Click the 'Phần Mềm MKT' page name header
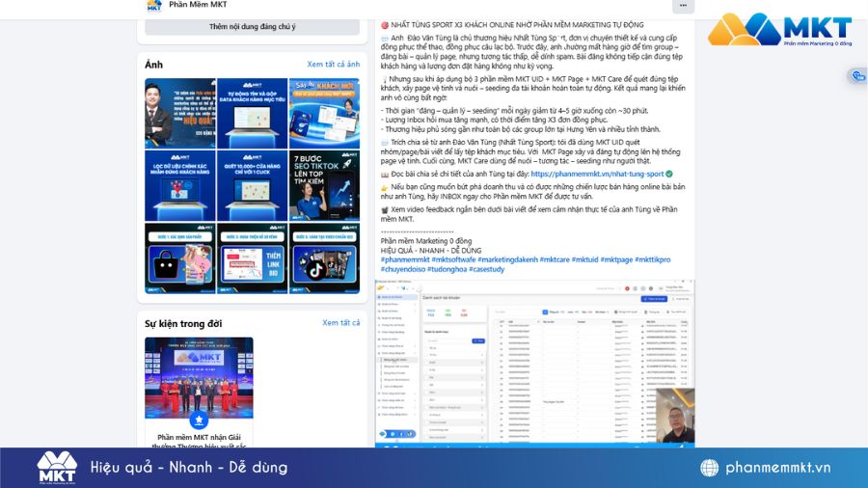This screenshot has width=868, height=488. [x=198, y=5]
